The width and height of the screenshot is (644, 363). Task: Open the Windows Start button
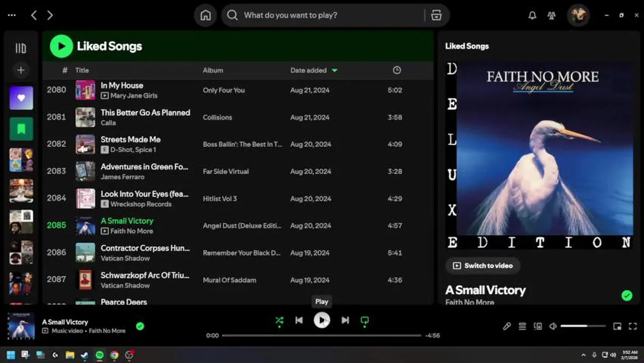pos(11,355)
